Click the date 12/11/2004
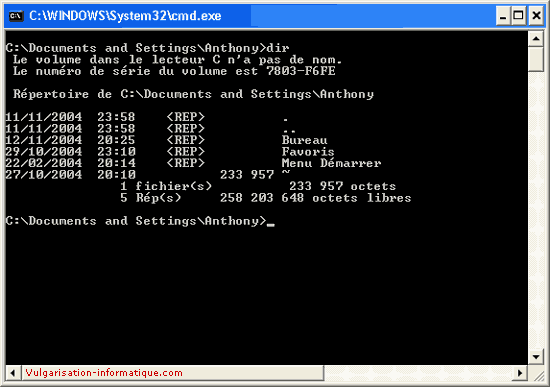 [x=44, y=140]
